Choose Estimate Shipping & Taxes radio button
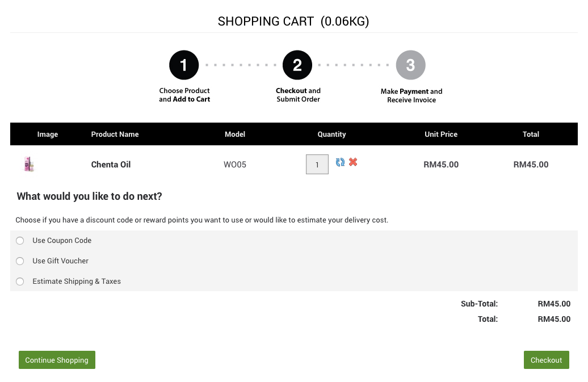This screenshot has height=382, width=588. (x=20, y=282)
